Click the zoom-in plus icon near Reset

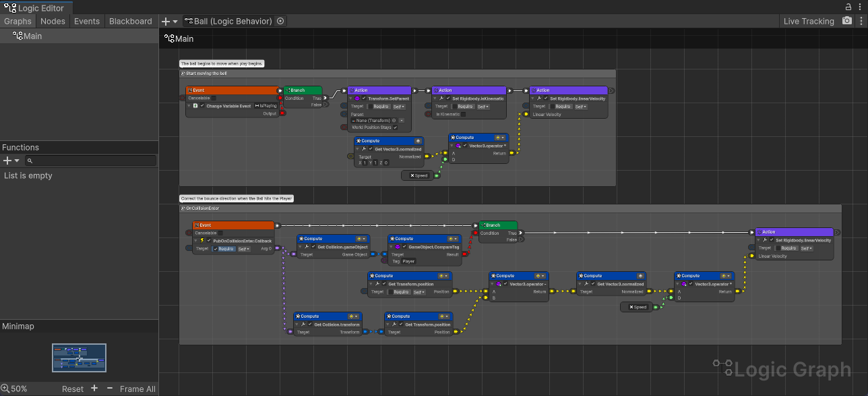coord(94,389)
